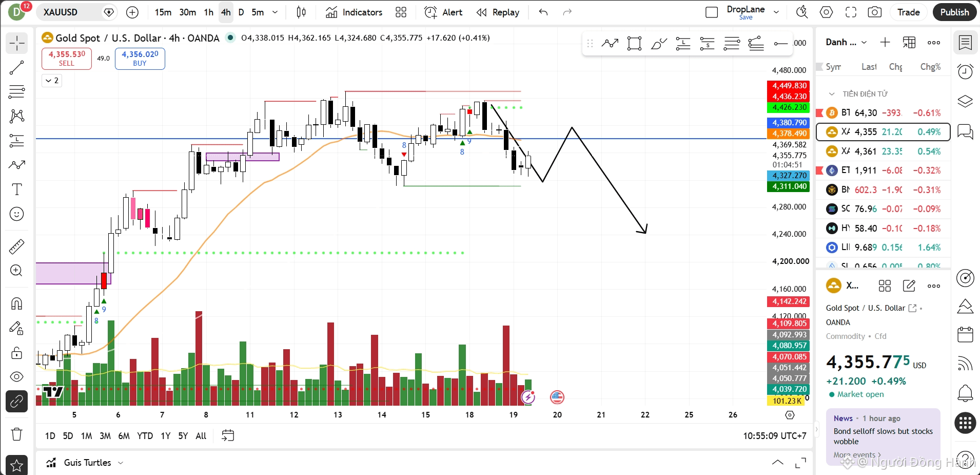Viewport: 980px width, 475px height.
Task: Change the candlestick chart type
Action: (x=301, y=12)
